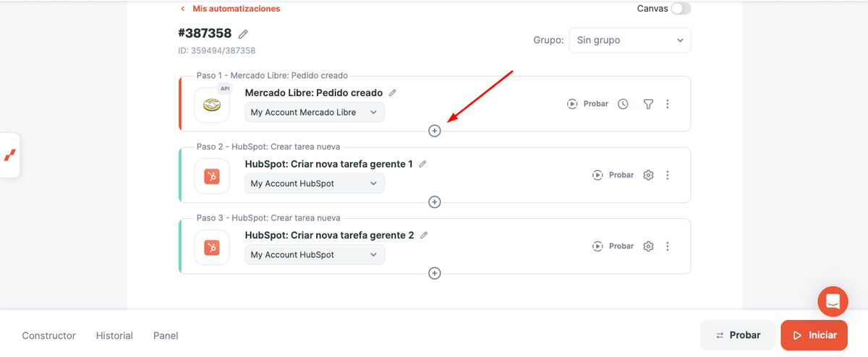Click the bottom Probar button
Image resolution: width=868 pixels, height=357 pixels.
[738, 335]
